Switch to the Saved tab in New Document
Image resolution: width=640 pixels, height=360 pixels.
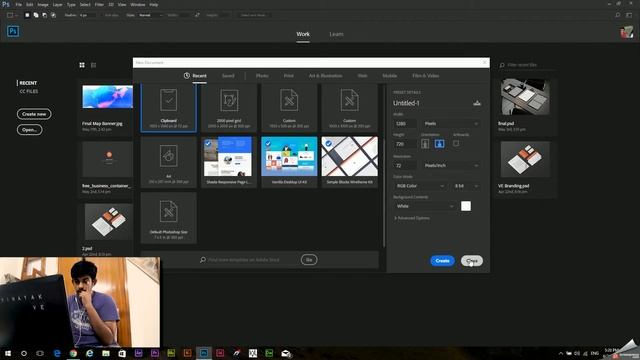click(x=228, y=76)
